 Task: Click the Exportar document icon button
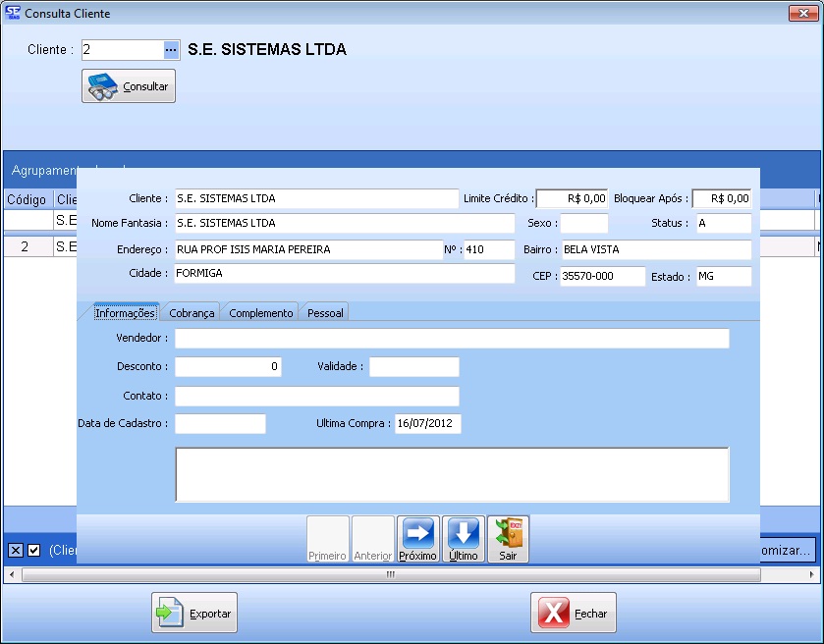click(194, 613)
